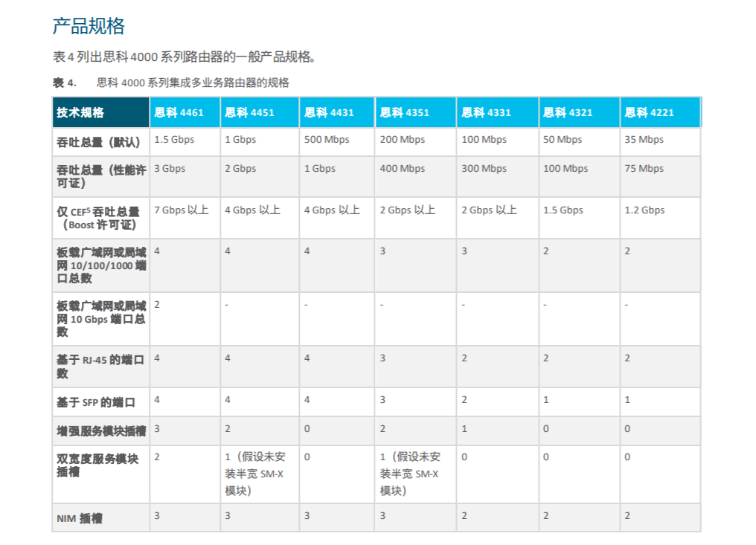Image resolution: width=756 pixels, height=545 pixels.
Task: Click the 思科 4321 column header
Action: [579, 112]
